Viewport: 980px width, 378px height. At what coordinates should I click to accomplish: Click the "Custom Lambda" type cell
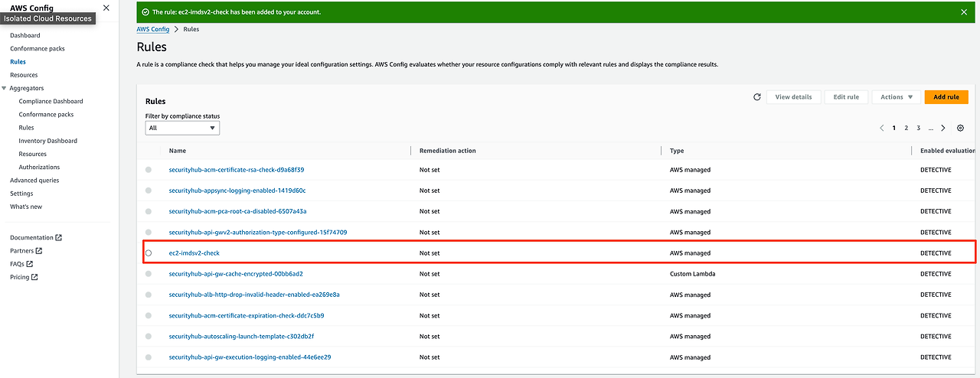[692, 274]
